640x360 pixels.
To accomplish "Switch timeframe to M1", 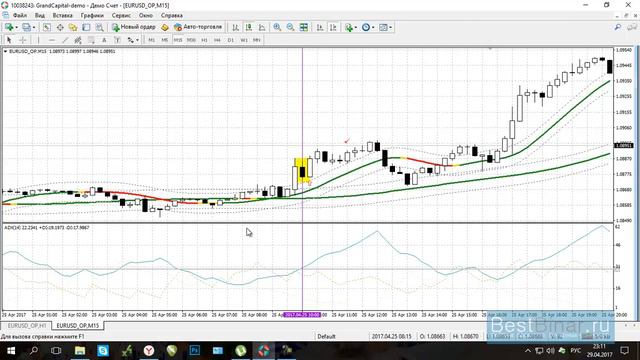I will tap(151, 40).
